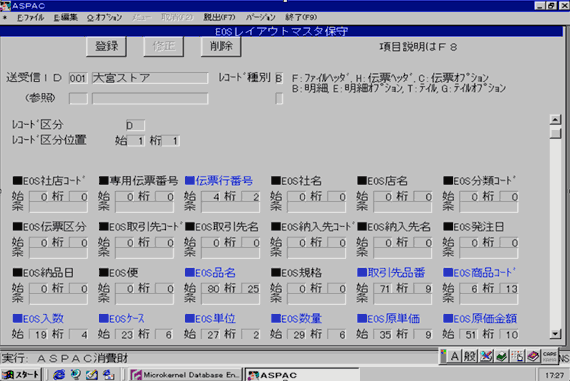Click the 17:27 clock in the system tray
The height and width of the screenshot is (381, 570).
coord(555,375)
